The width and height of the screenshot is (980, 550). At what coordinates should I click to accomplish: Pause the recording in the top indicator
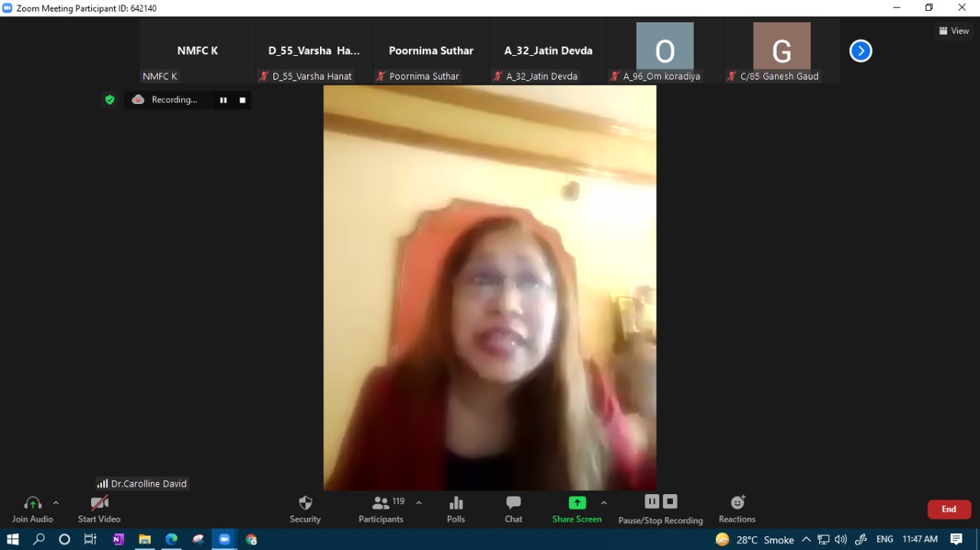tap(224, 100)
